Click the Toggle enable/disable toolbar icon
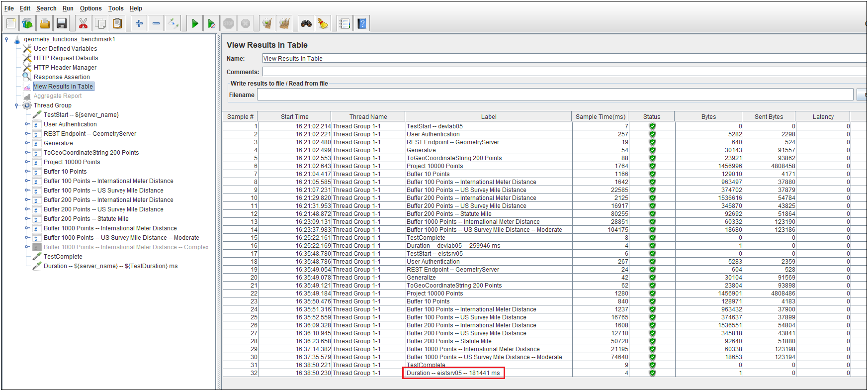 coord(173,23)
